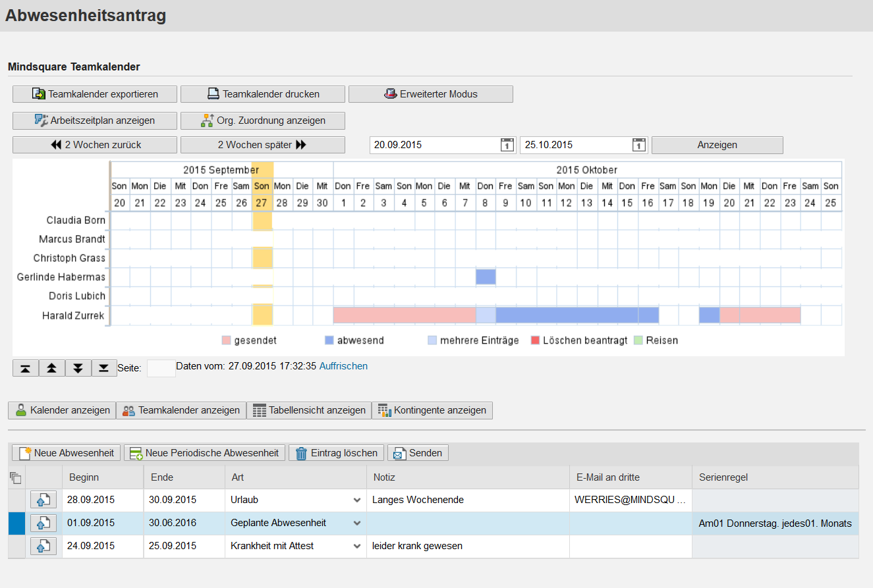Click Harald Zurrek light blue mehrere Einträge block
The height and width of the screenshot is (588, 873).
pos(486,315)
